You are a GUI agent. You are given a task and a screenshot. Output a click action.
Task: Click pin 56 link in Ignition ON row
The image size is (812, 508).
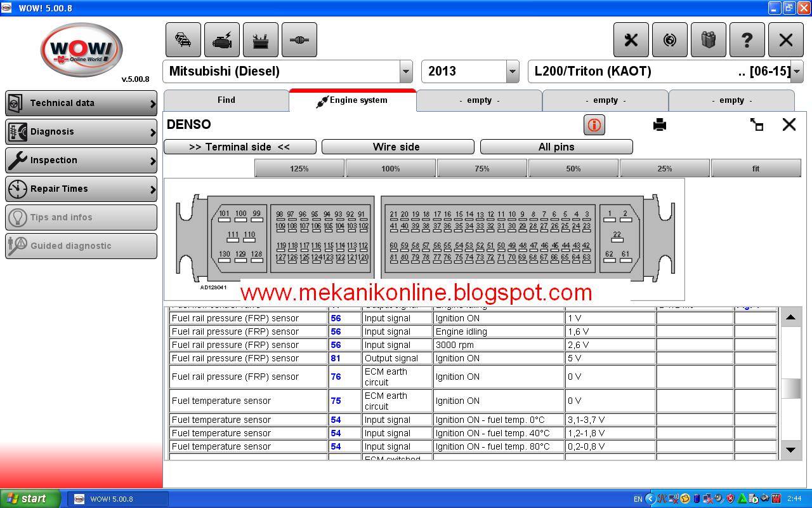(336, 318)
